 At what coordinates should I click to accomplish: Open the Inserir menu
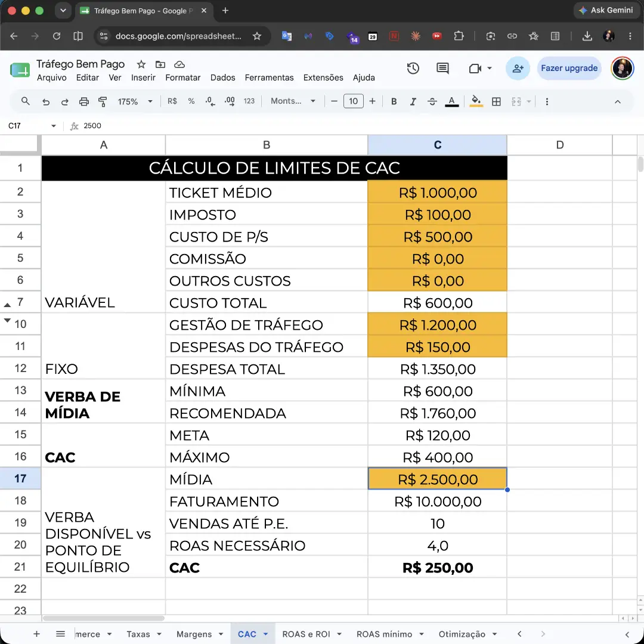point(143,78)
